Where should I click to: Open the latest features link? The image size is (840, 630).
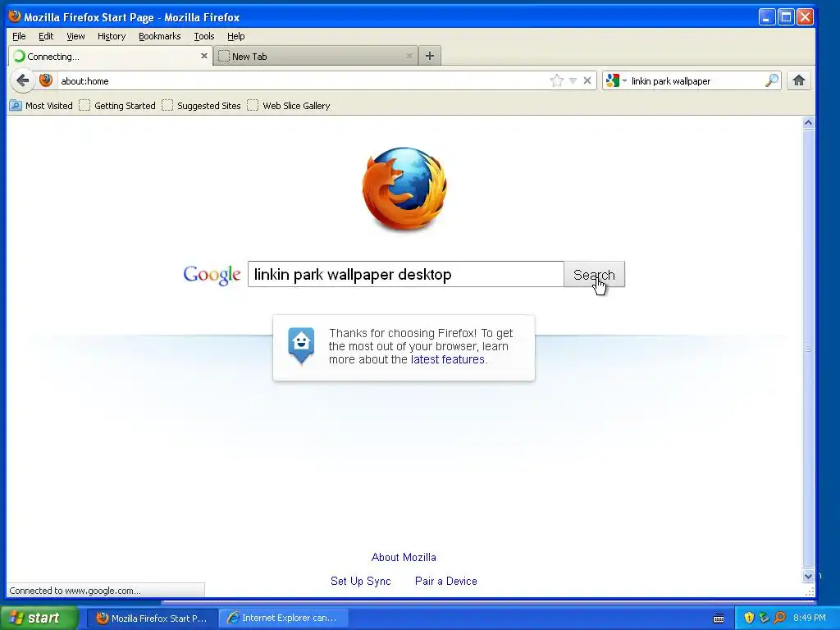pyautogui.click(x=447, y=359)
